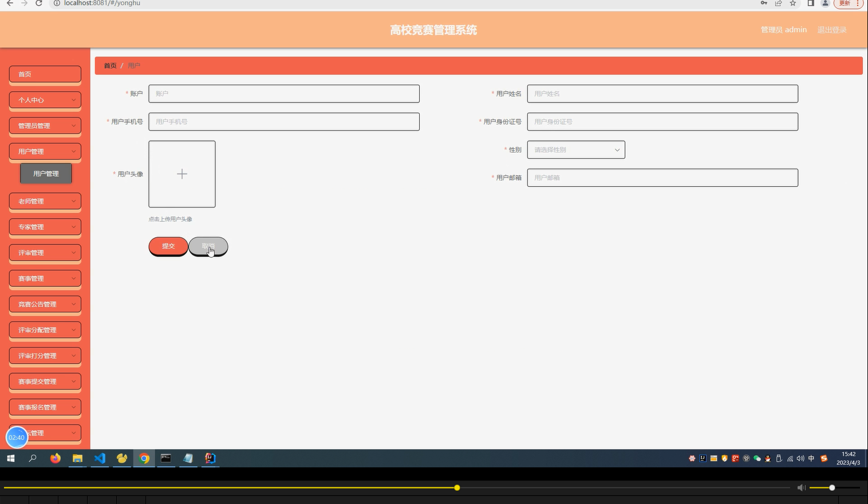Image resolution: width=868 pixels, height=504 pixels.
Task: Expand the 个人中心 sidebar menu
Action: click(45, 100)
